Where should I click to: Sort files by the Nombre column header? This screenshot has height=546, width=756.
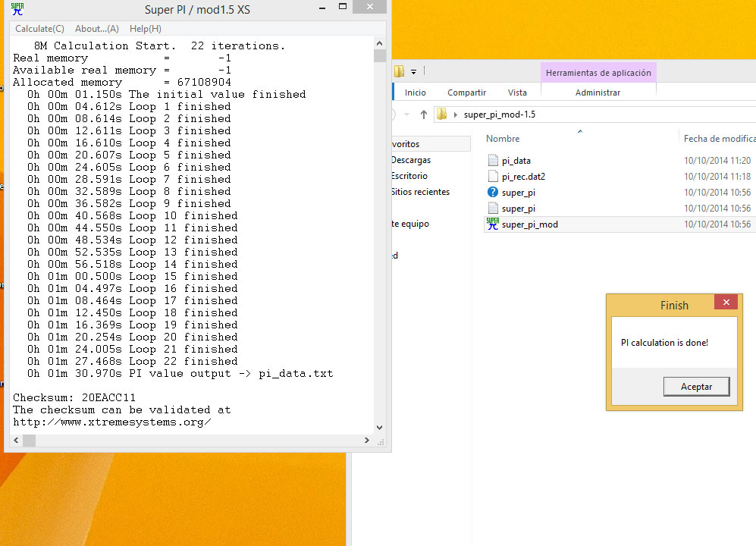[x=503, y=139]
